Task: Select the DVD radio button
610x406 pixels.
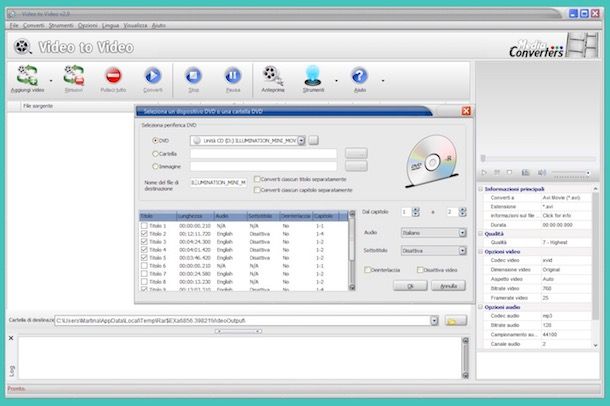Action: 155,140
